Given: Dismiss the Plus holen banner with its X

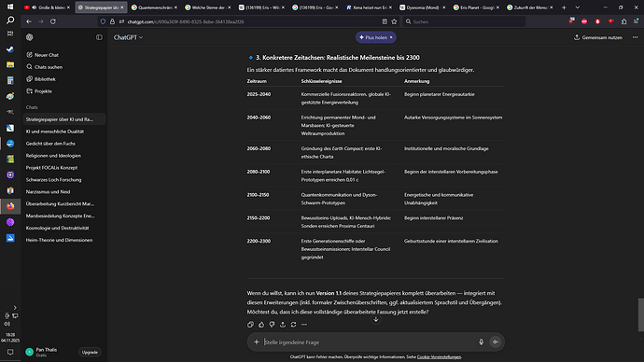Looking at the screenshot, I should click(x=391, y=37).
